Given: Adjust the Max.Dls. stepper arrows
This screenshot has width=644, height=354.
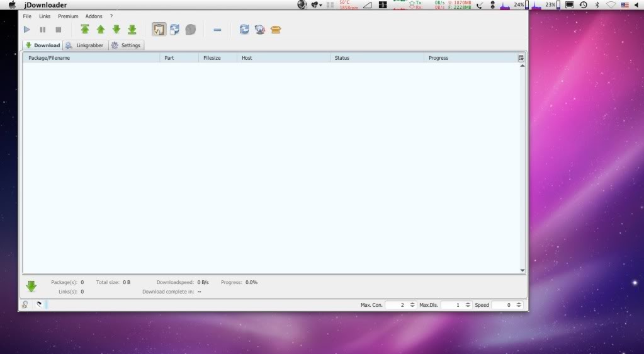Looking at the screenshot, I should pyautogui.click(x=468, y=305).
